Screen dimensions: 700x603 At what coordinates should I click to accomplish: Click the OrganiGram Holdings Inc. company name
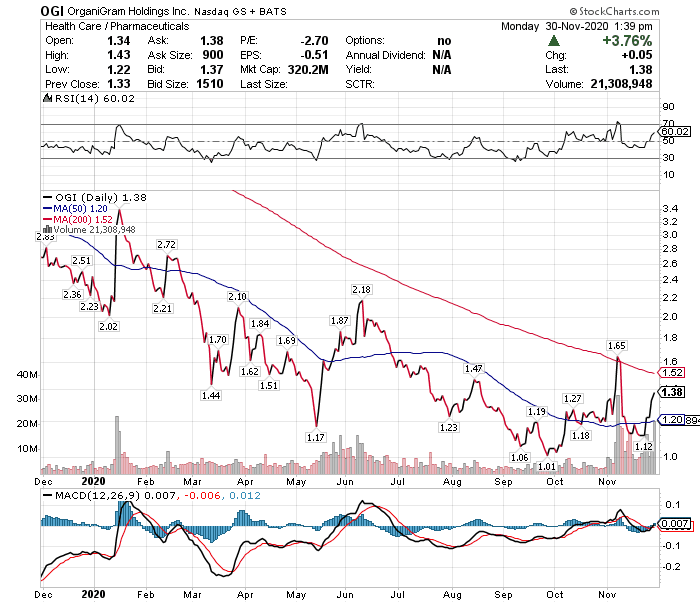pyautogui.click(x=128, y=11)
